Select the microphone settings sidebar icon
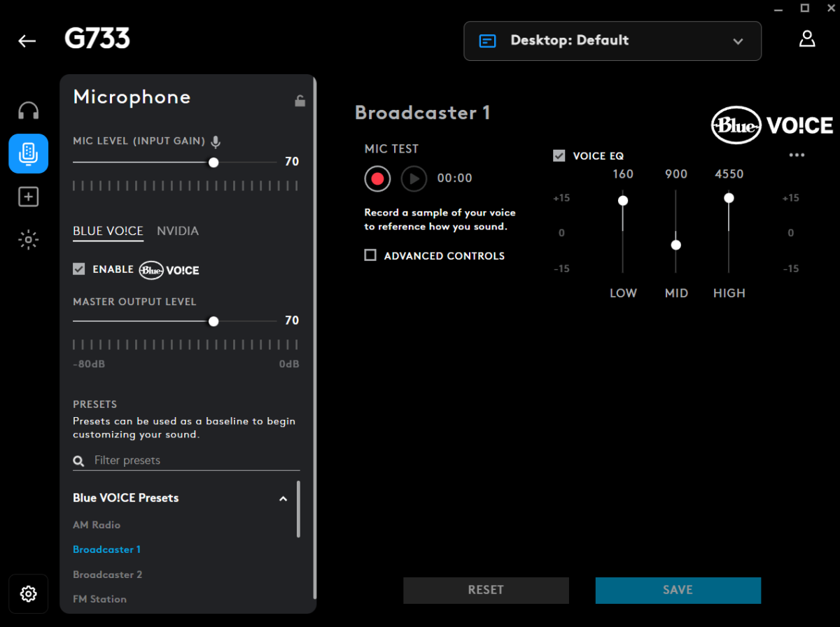The image size is (840, 627). coord(28,153)
